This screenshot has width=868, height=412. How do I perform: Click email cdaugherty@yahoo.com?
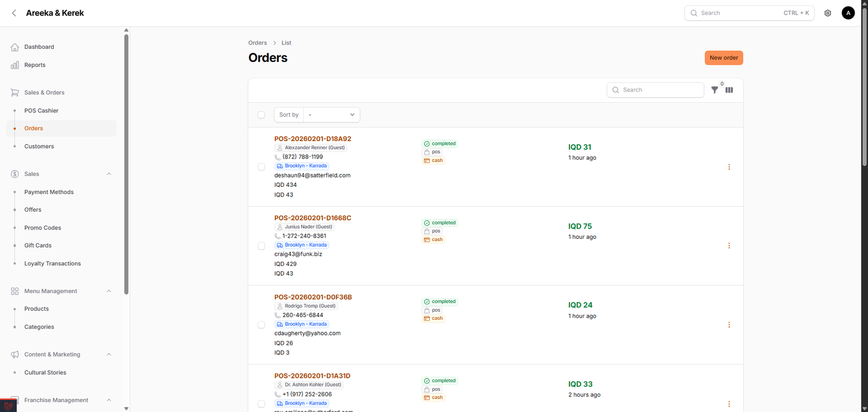pos(307,334)
